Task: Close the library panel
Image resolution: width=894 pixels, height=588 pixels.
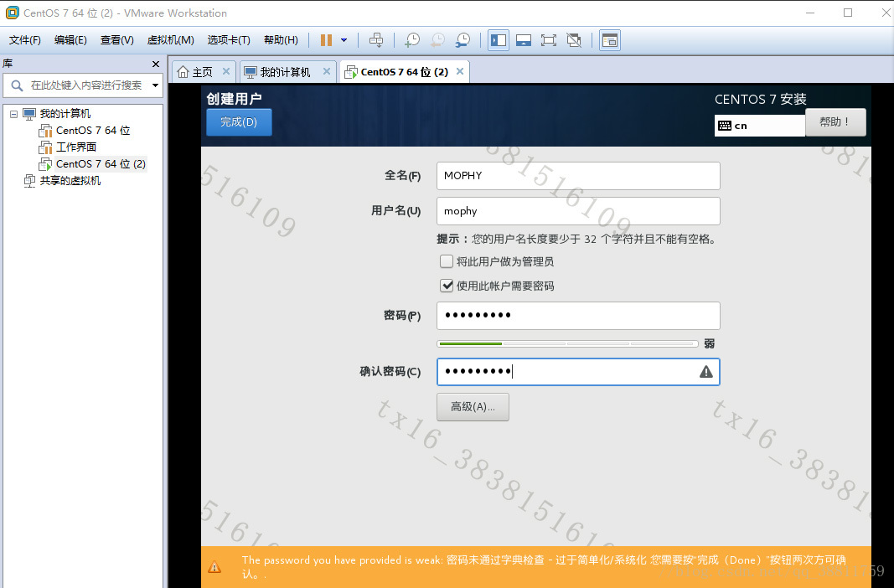Action: [156, 64]
